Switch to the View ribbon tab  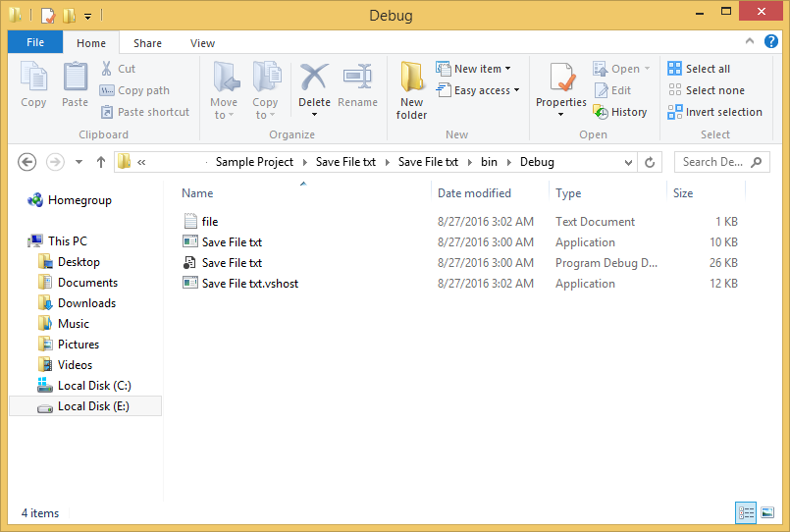point(202,43)
